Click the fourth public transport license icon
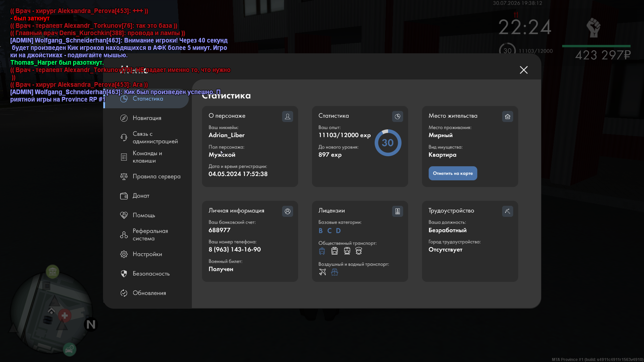Viewport: 644px width, 362px height. 359,251
